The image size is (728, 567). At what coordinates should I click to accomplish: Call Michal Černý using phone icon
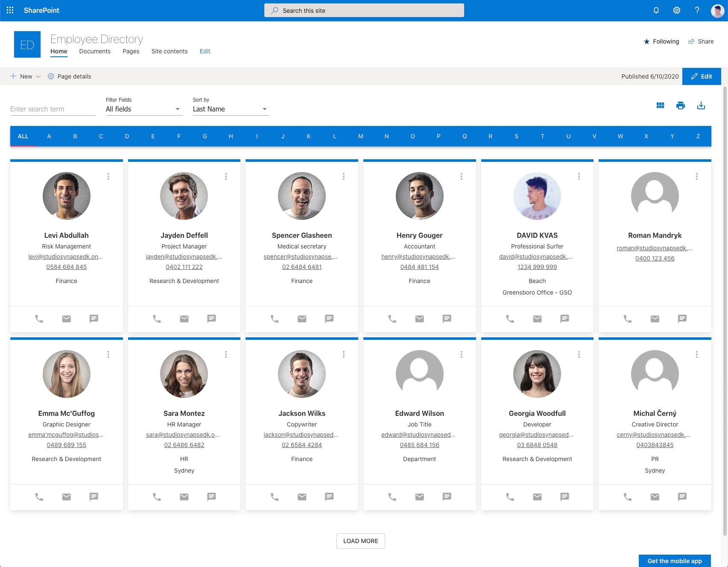628,497
